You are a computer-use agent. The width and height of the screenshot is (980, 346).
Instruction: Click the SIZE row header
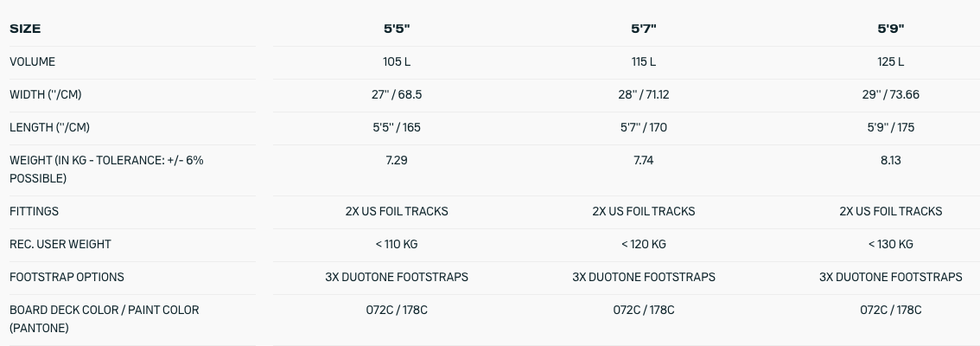coord(25,29)
